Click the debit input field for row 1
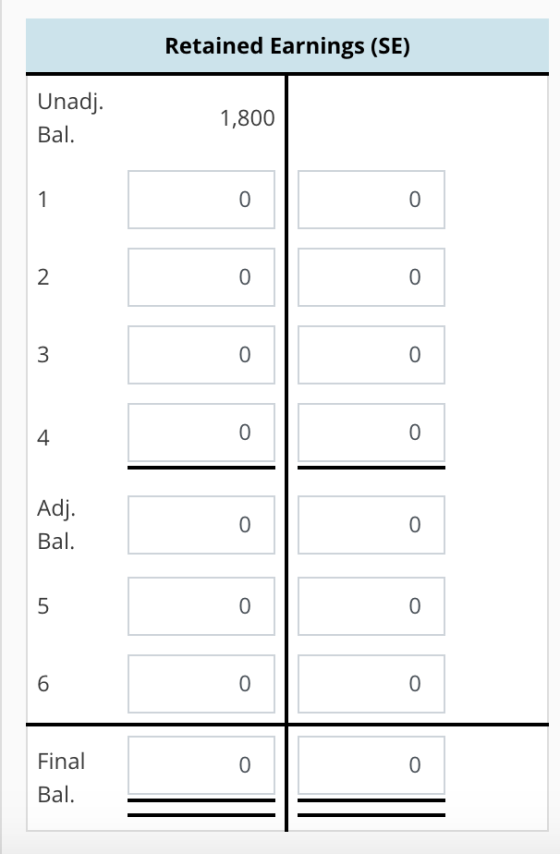Image resolution: width=560 pixels, height=854 pixels. point(202,199)
